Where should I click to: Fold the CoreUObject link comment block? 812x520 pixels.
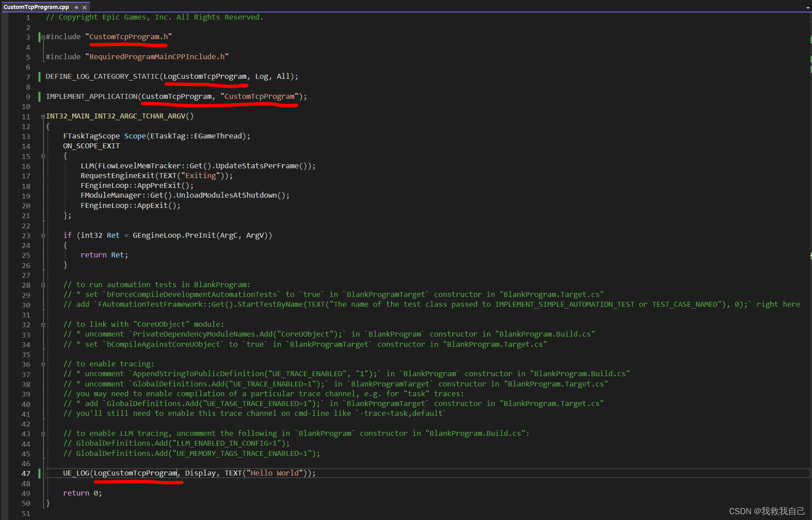pos(43,325)
